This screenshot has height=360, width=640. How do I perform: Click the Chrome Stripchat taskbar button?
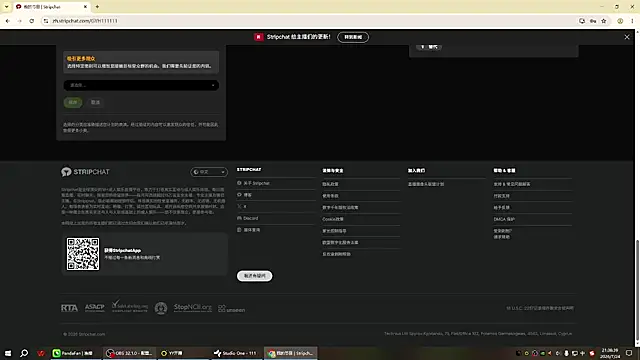[x=291, y=353]
